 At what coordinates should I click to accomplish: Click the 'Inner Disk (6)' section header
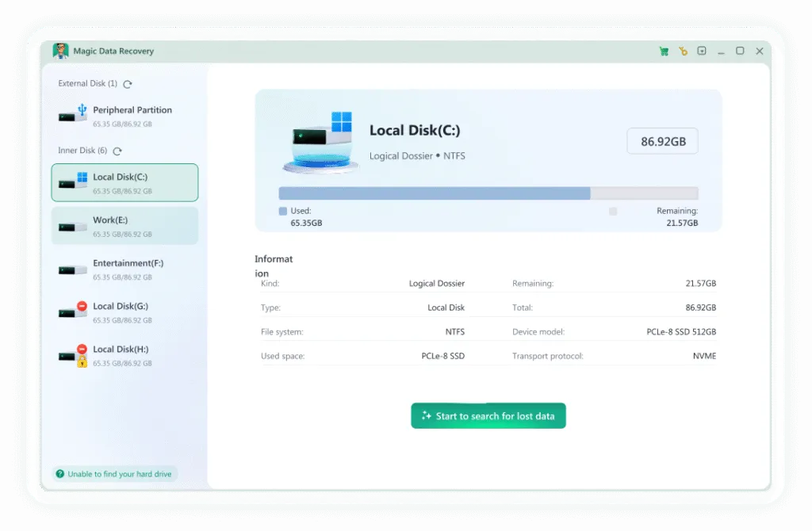82,150
